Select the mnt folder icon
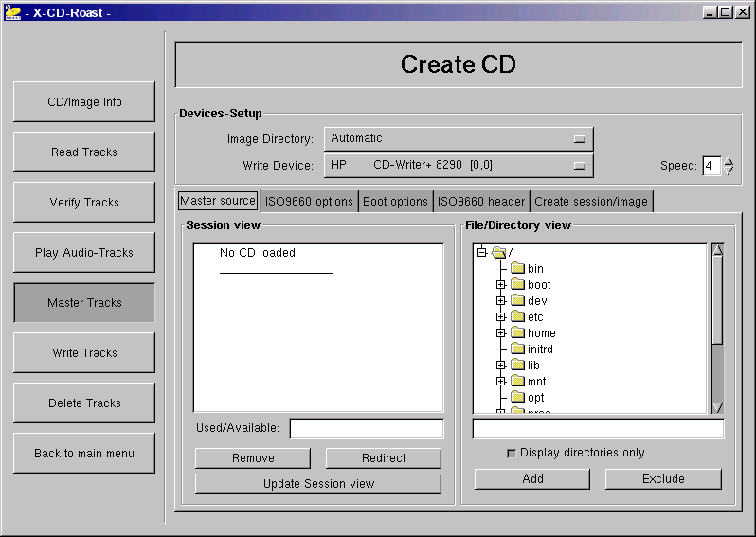Viewport: 756px width, 537px height. 517,381
